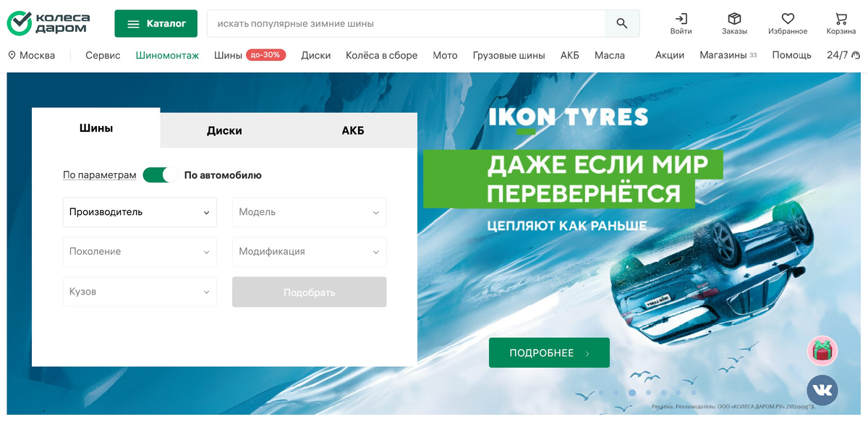Image resolution: width=868 pixels, height=422 pixels.
Task: Open the Шины menu item
Action: coord(228,55)
